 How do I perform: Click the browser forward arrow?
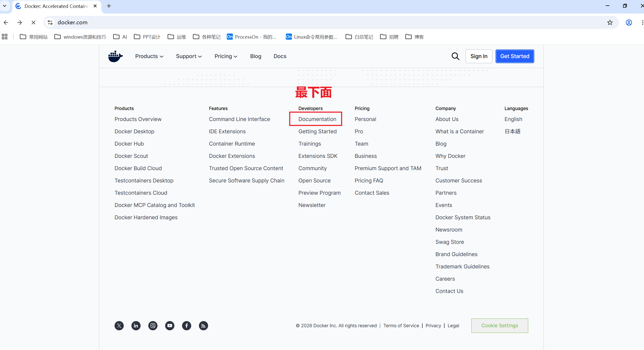pyautogui.click(x=20, y=23)
